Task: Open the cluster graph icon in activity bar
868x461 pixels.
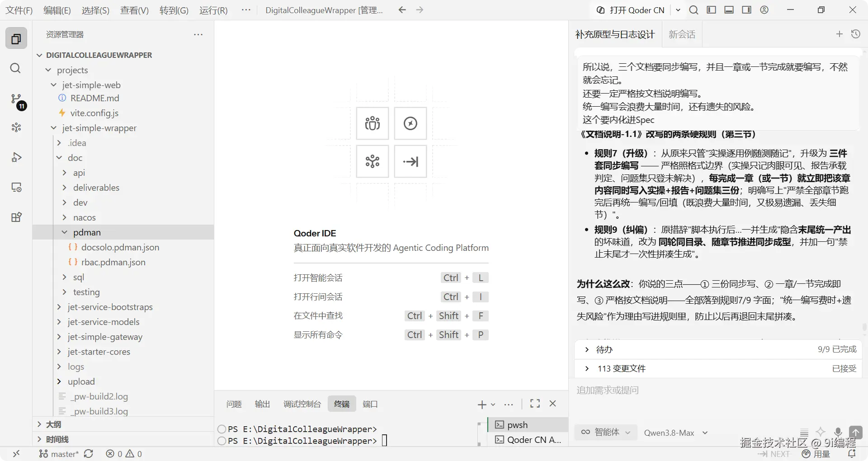Action: pyautogui.click(x=16, y=127)
